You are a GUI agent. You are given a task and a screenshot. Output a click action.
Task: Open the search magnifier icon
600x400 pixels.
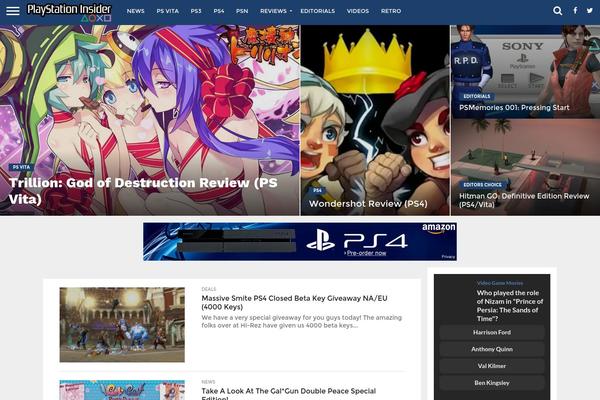point(558,11)
